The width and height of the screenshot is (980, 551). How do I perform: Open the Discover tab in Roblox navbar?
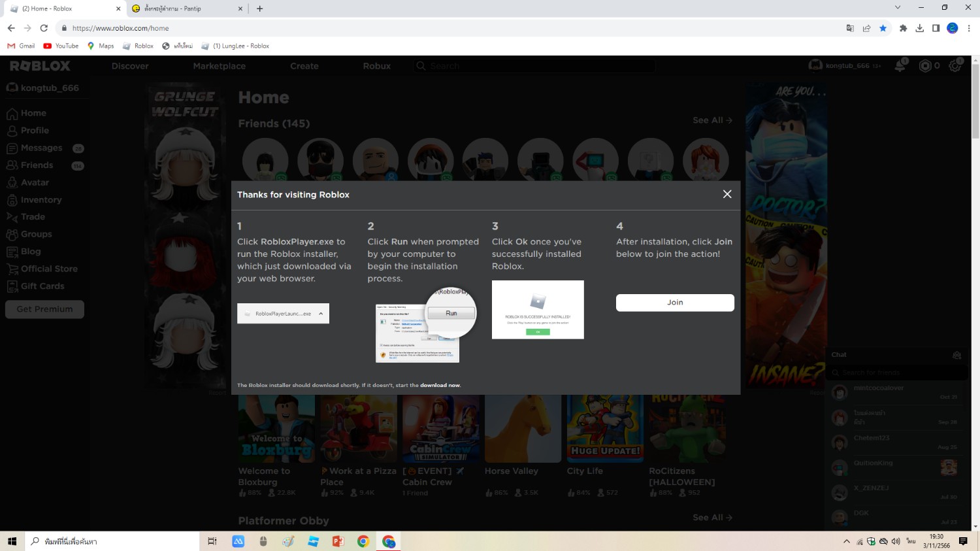coord(130,66)
